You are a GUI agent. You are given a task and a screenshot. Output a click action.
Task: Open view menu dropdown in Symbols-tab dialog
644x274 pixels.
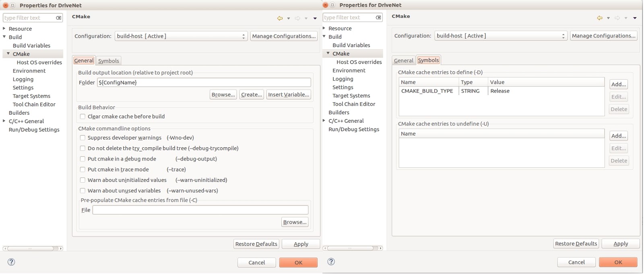tap(635, 18)
